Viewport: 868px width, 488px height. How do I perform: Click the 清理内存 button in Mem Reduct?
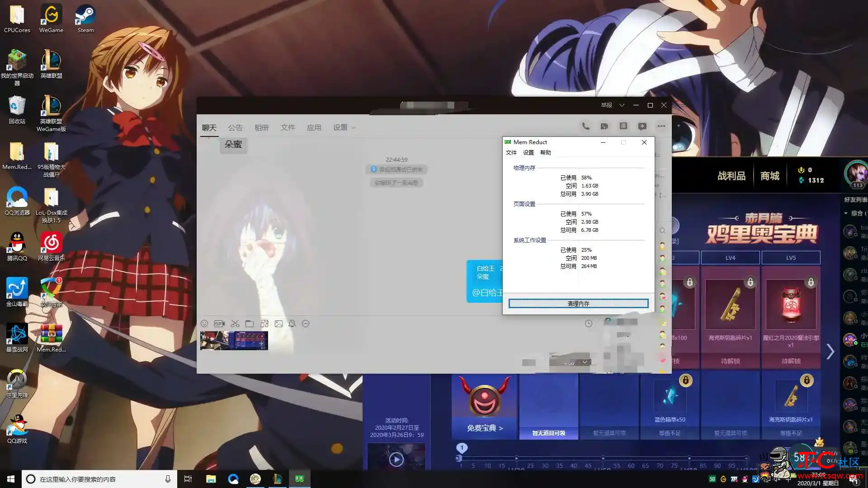(x=578, y=303)
